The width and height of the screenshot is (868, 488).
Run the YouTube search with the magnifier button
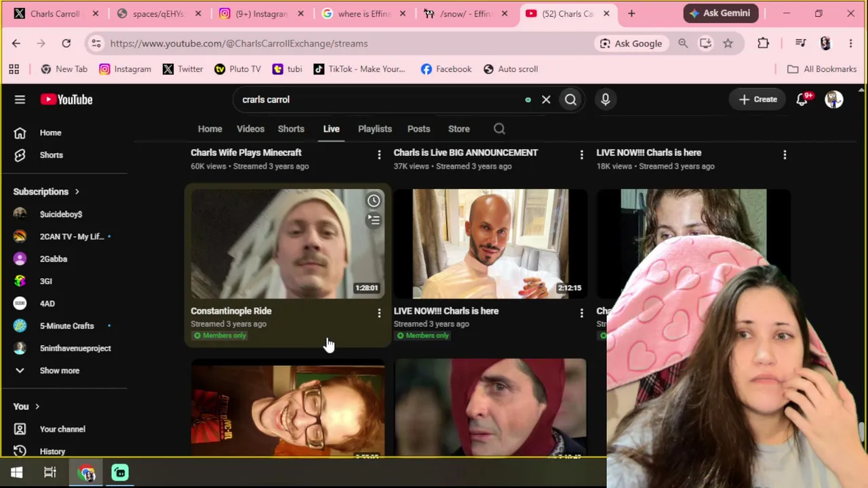coord(570,100)
